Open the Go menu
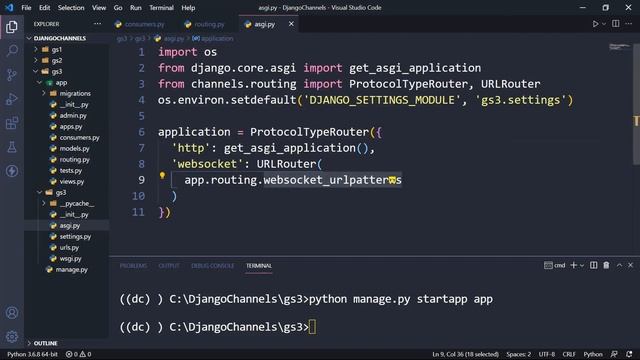The height and width of the screenshot is (360, 640). (118, 8)
